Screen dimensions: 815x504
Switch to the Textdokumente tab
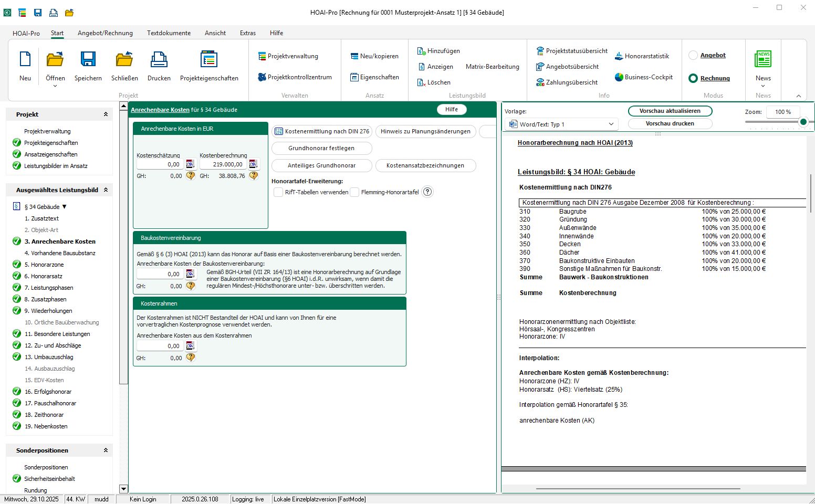coord(169,33)
